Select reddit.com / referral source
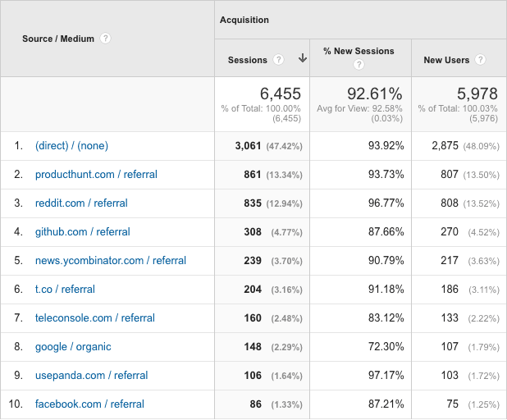The image size is (507, 420). pos(81,203)
